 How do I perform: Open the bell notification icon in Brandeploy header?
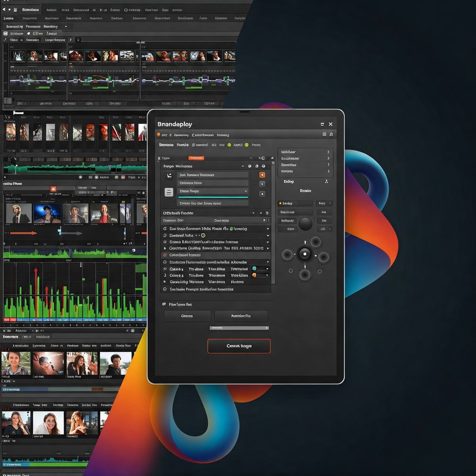[331, 134]
